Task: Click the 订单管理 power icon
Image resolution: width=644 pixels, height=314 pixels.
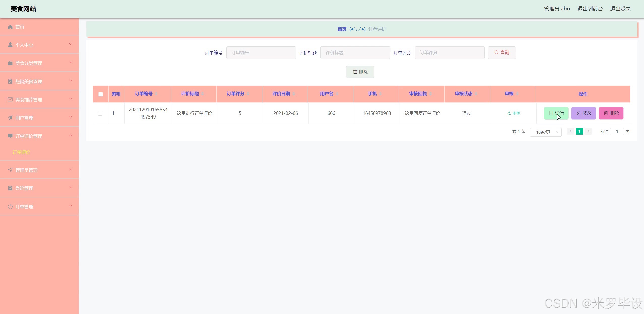Action: pos(10,207)
